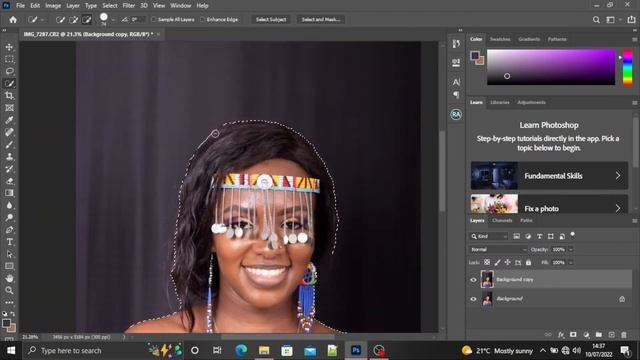Click the Create new group folder icon
The image size is (640, 360).
pyautogui.click(x=599, y=335)
